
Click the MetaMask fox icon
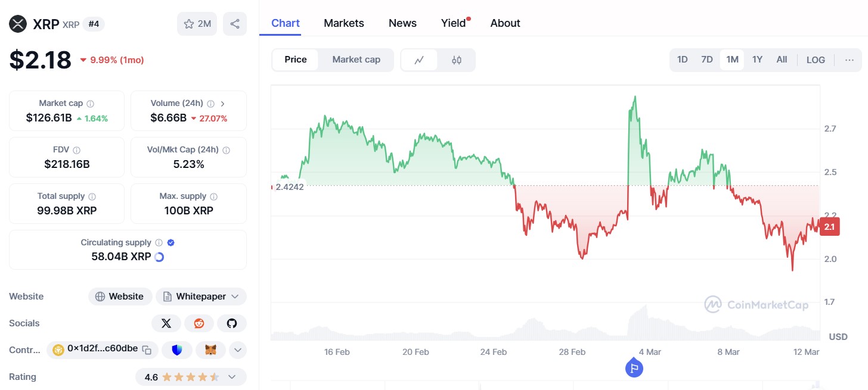(x=210, y=350)
